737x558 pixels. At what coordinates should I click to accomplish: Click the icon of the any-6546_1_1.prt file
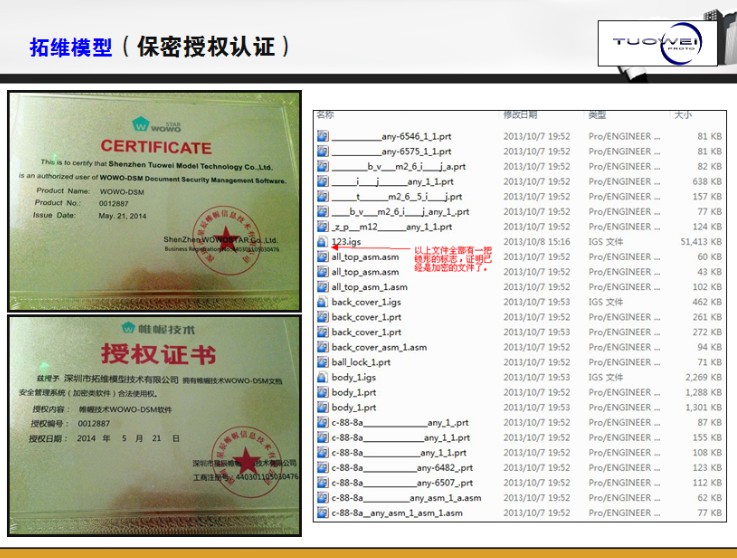(323, 136)
